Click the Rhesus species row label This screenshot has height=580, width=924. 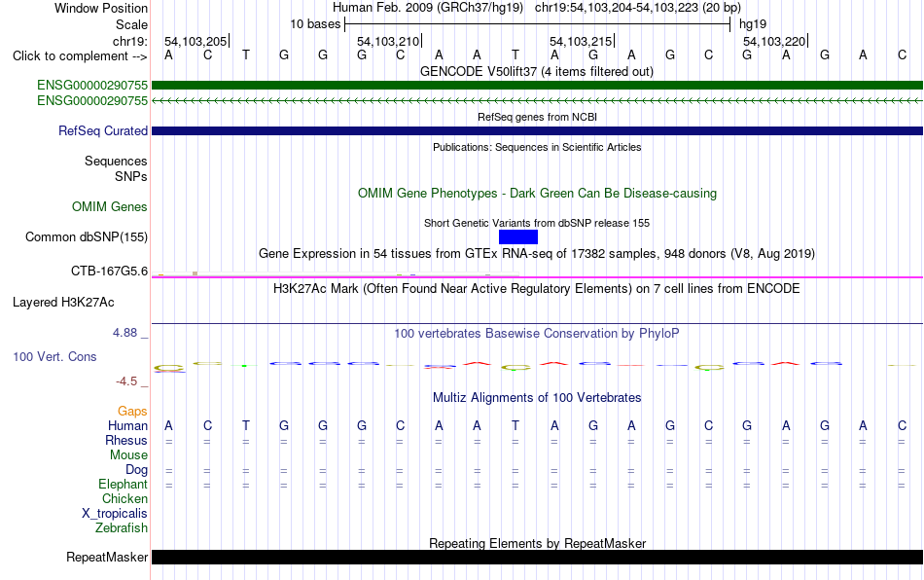126,440
